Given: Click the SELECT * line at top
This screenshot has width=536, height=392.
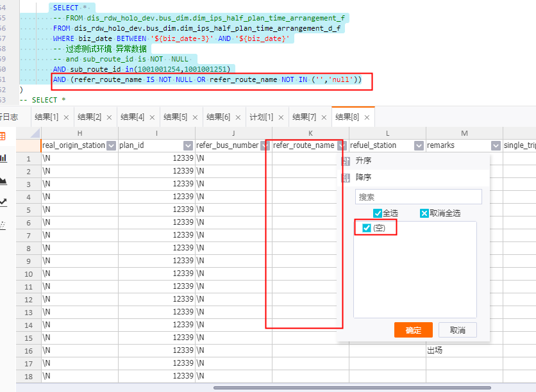Looking at the screenshot, I should (x=70, y=8).
